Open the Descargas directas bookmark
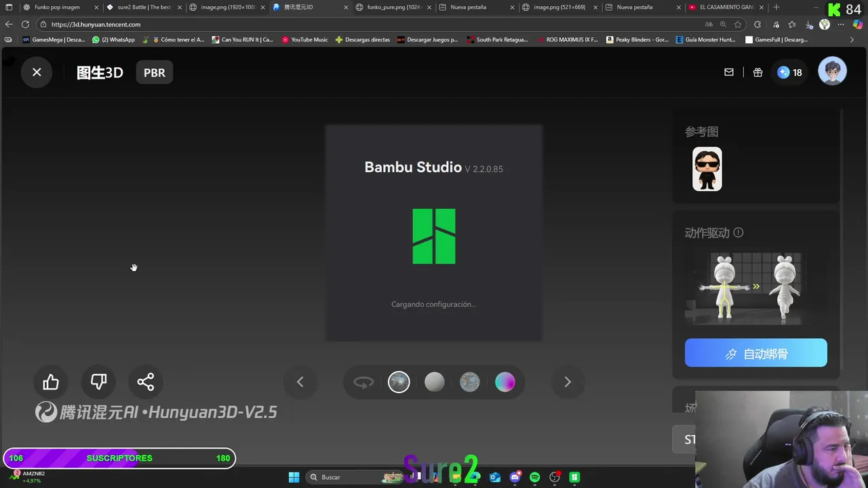868x488 pixels. [363, 40]
